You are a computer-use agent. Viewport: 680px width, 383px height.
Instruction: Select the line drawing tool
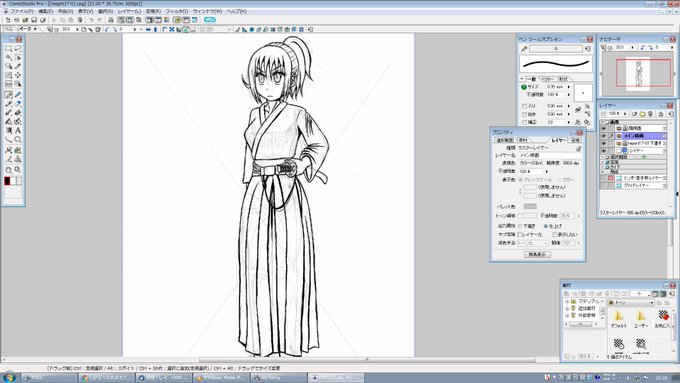[8, 139]
